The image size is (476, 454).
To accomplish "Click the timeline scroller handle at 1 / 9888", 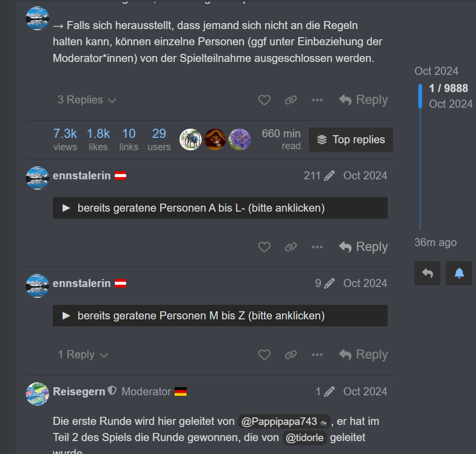I will point(420,96).
